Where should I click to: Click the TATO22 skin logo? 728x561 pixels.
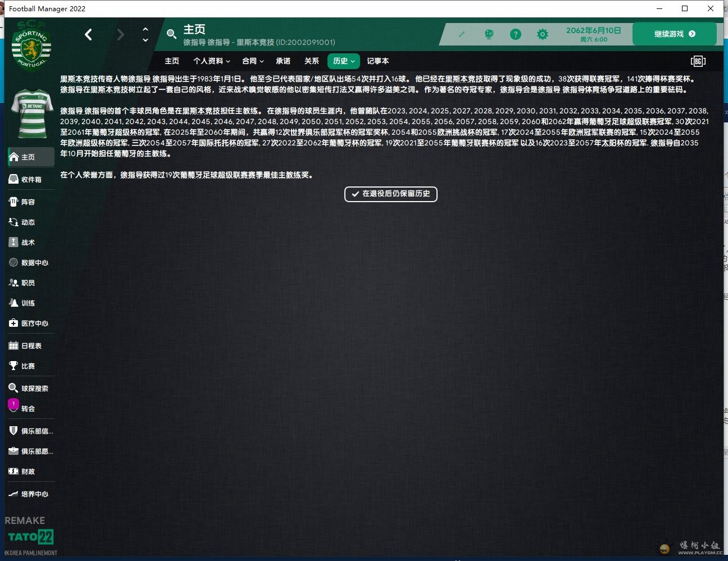click(x=31, y=537)
